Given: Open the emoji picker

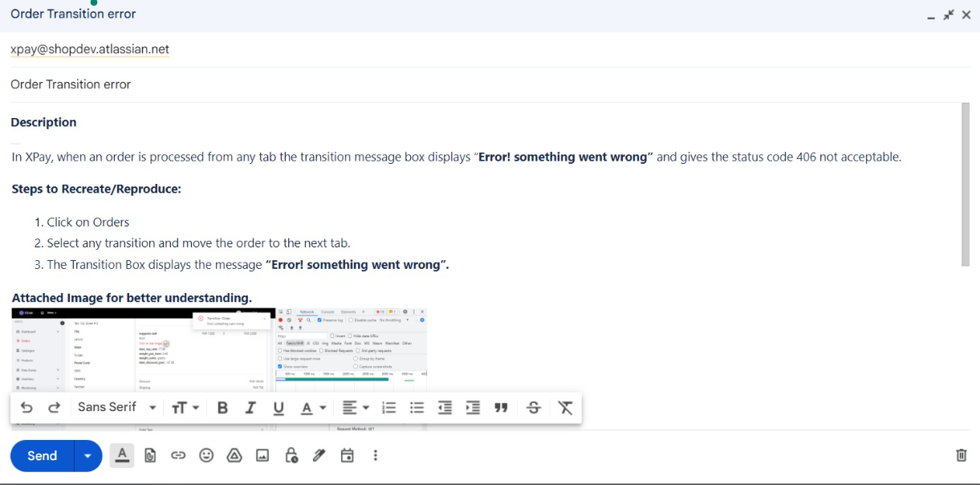Looking at the screenshot, I should click(206, 455).
